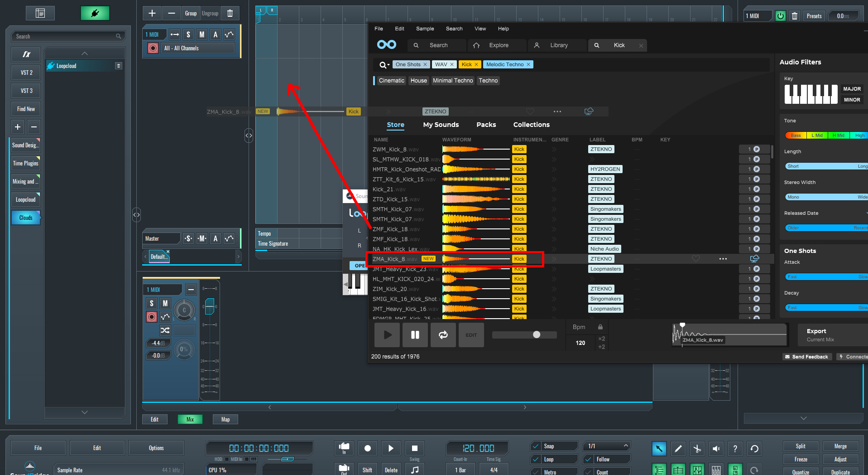Viewport: 868px width, 475px height.
Task: Solo the 1 MIDI track in track header
Action: click(x=188, y=34)
